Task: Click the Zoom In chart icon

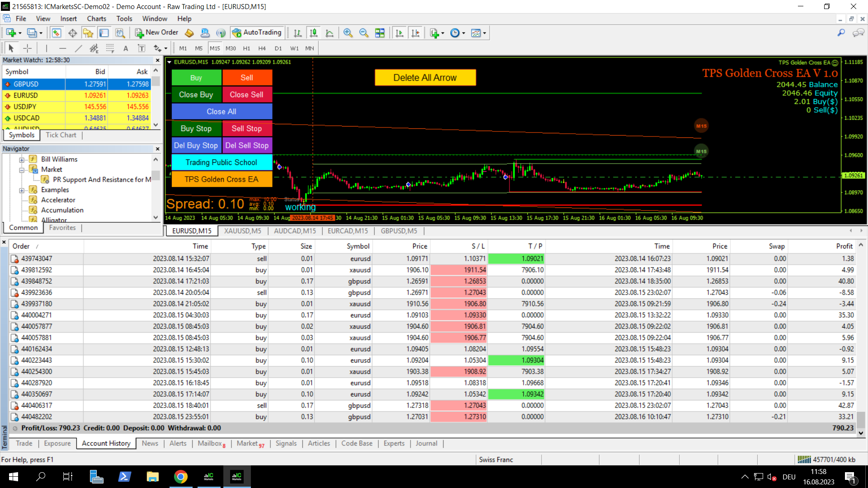Action: click(x=348, y=33)
